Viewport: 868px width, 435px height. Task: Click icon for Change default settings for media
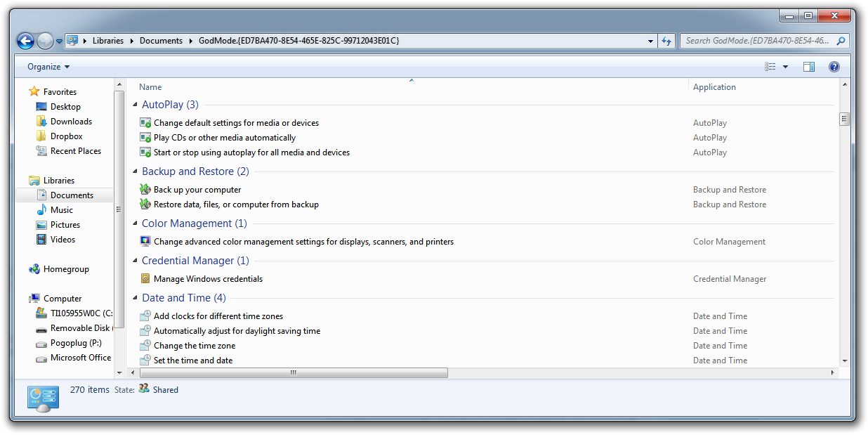[145, 123]
